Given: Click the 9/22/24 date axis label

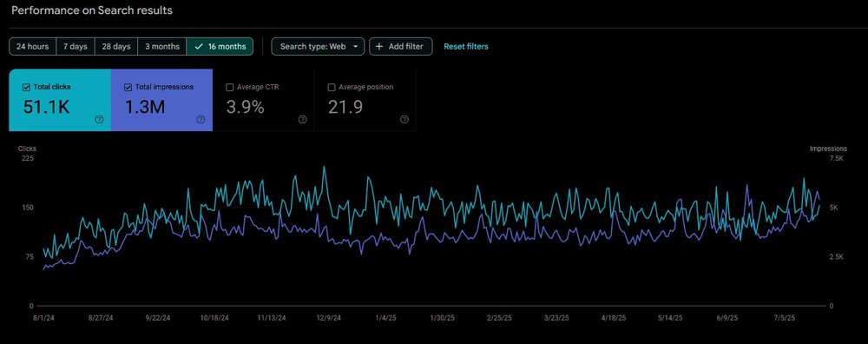Looking at the screenshot, I should (x=157, y=318).
